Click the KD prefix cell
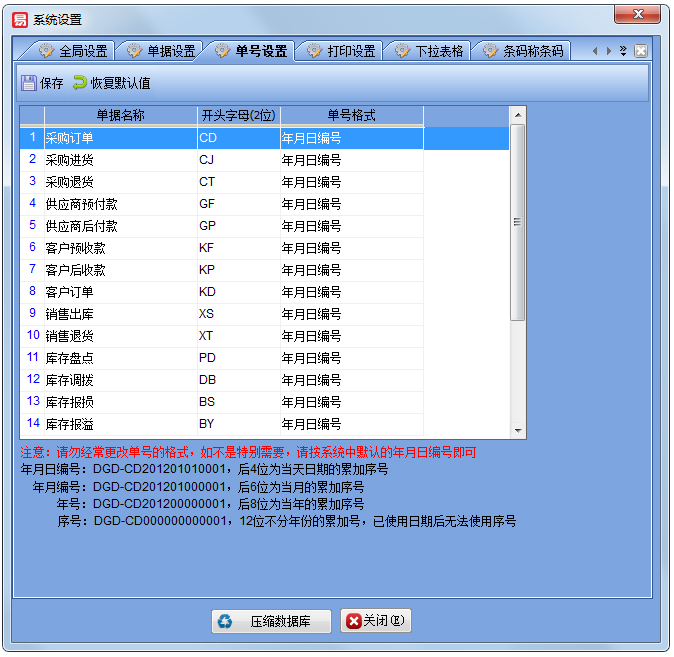 (x=239, y=292)
